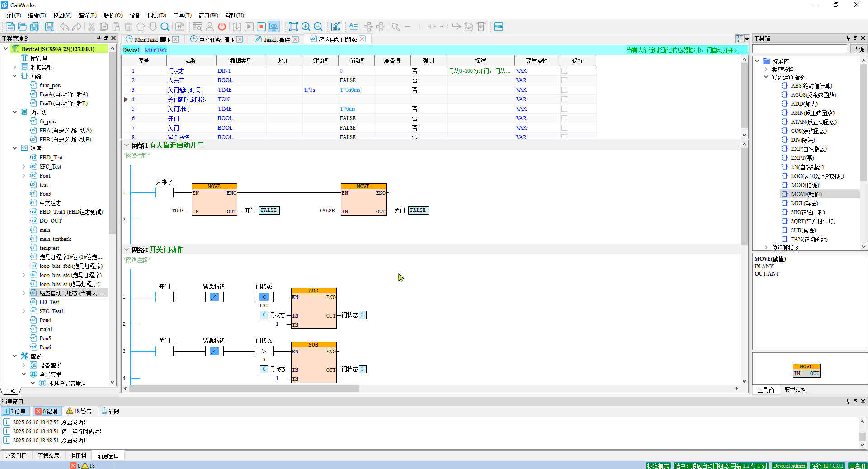Click the Zoom In magnifier icon
868x469 pixels.
click(306, 27)
